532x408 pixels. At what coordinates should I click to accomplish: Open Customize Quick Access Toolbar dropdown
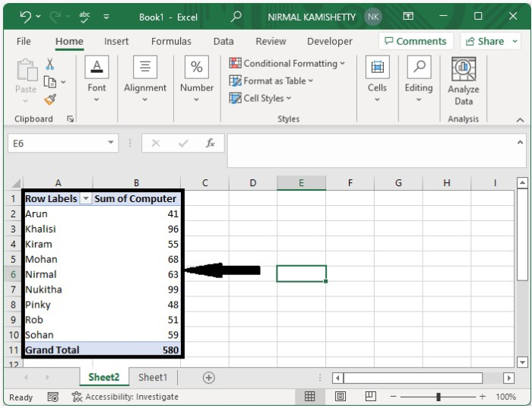106,16
